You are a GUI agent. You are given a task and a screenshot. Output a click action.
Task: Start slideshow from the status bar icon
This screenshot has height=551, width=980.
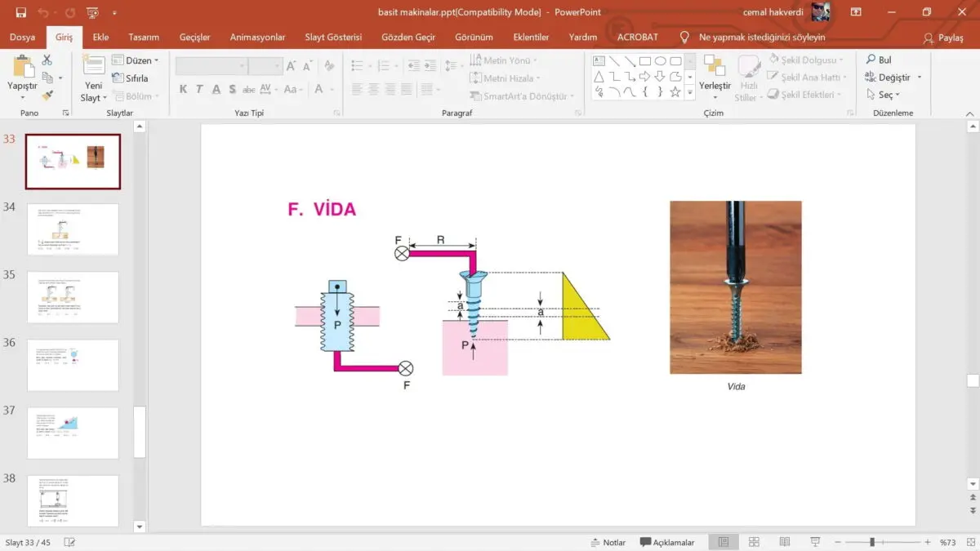[x=815, y=542]
